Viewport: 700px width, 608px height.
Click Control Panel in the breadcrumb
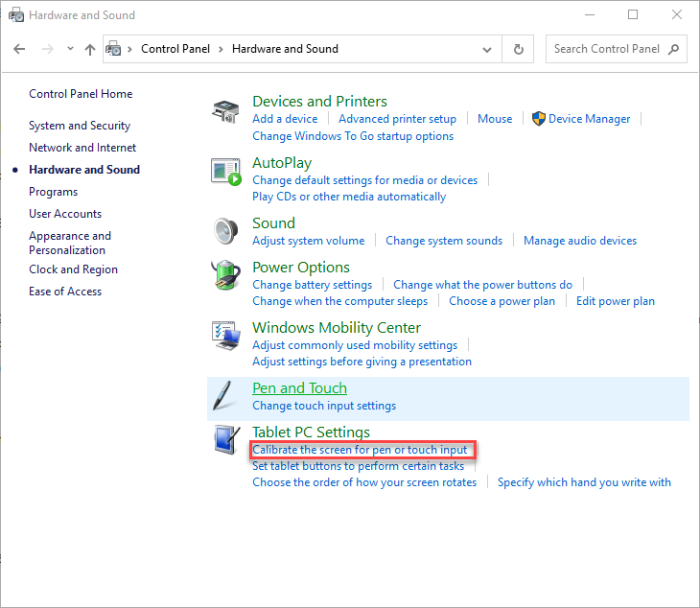coord(175,49)
